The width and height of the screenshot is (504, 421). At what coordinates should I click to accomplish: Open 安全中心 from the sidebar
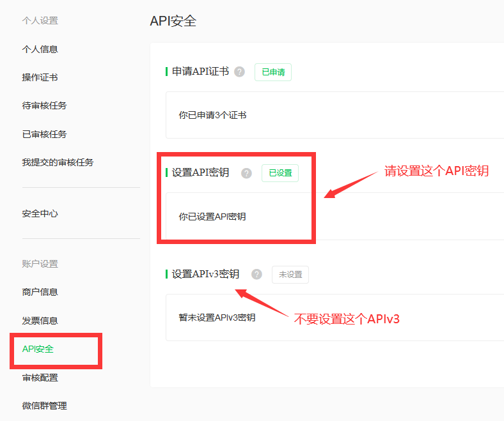pos(40,213)
